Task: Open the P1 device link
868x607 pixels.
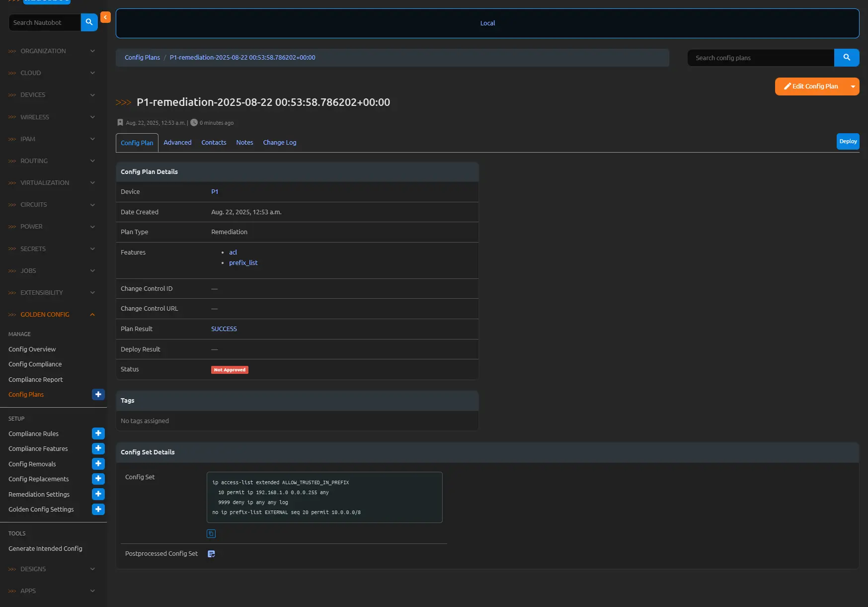Action: tap(215, 192)
